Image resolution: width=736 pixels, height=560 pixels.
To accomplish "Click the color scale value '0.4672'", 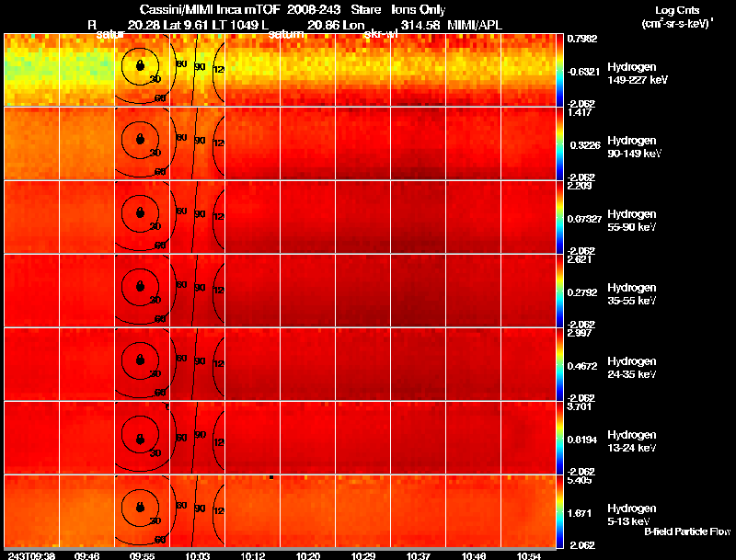I will [582, 366].
